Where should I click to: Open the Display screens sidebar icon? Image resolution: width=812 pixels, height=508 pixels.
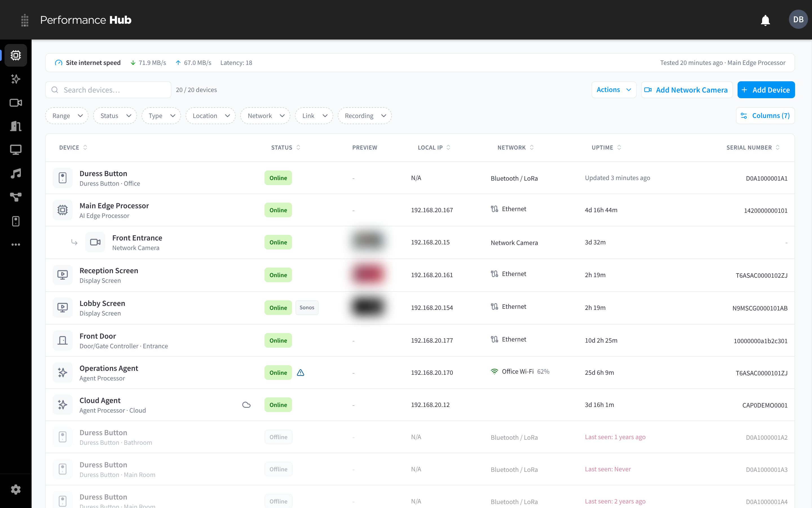click(x=16, y=150)
